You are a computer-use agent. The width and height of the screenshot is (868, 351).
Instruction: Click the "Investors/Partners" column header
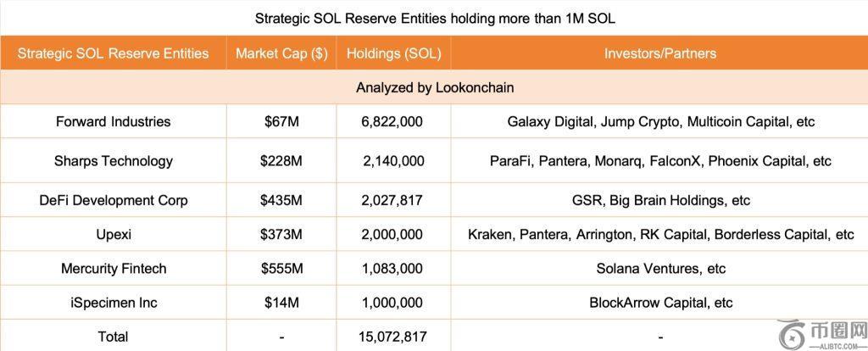click(x=659, y=53)
